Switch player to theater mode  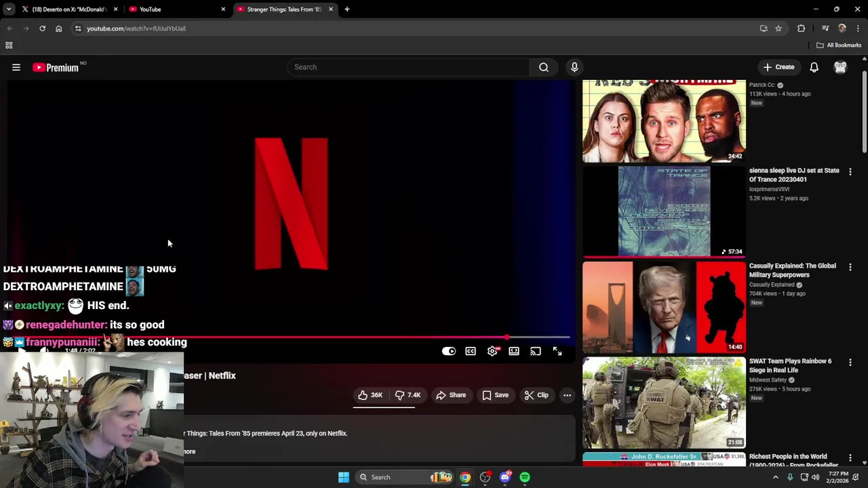(514, 351)
